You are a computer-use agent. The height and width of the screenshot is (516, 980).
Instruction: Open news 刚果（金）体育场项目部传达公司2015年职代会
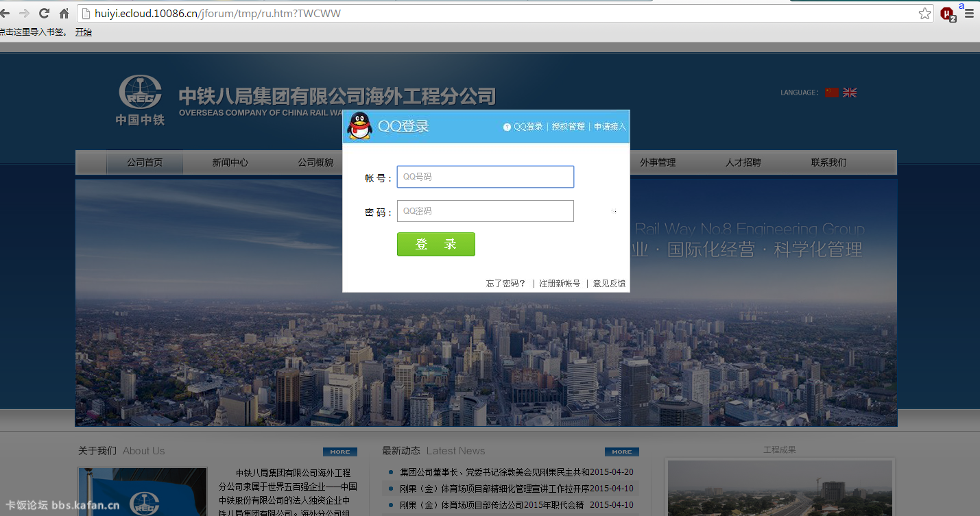click(492, 505)
